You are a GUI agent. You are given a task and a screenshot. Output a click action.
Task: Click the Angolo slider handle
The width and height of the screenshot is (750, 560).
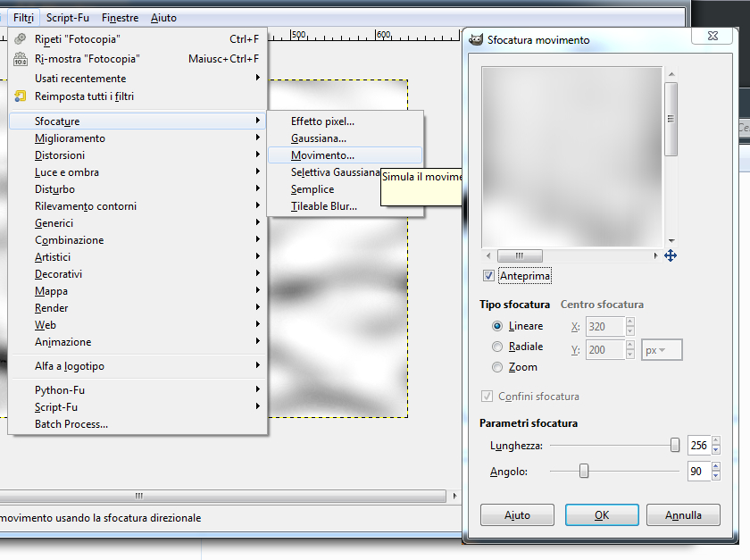pyautogui.click(x=584, y=471)
